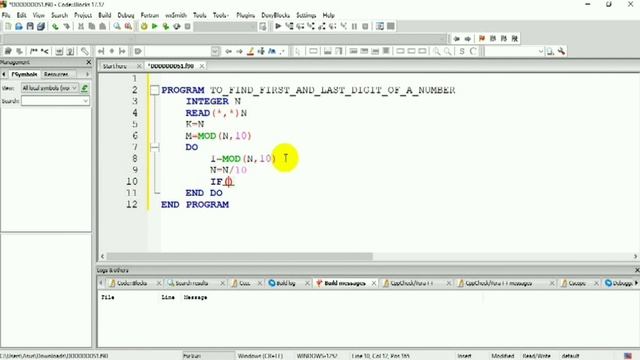Click the Stop debugger icon
640x360 pixels.
[365, 27]
